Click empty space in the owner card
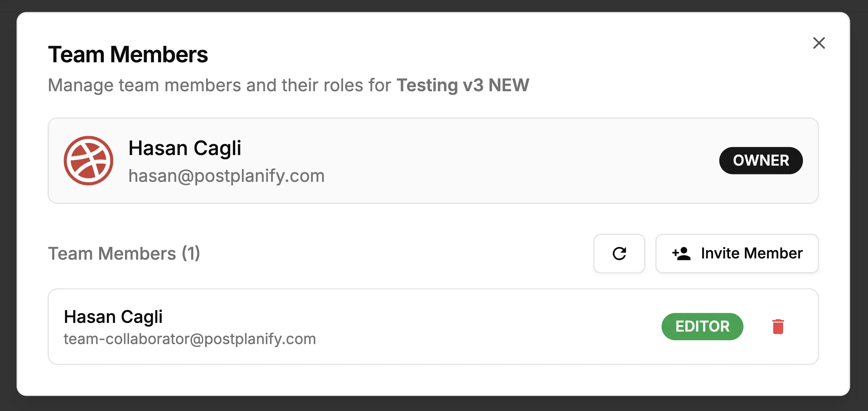Viewport: 868px width, 411px height. [x=505, y=161]
